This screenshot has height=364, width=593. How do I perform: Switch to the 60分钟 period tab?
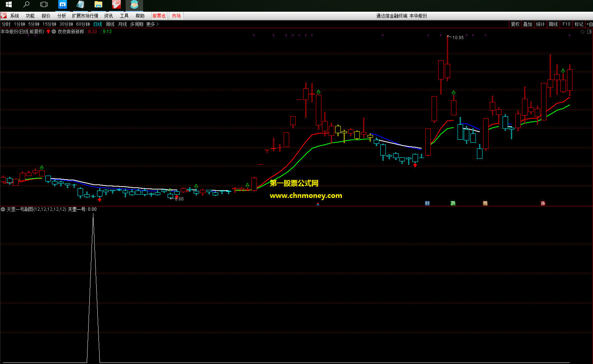pos(83,24)
